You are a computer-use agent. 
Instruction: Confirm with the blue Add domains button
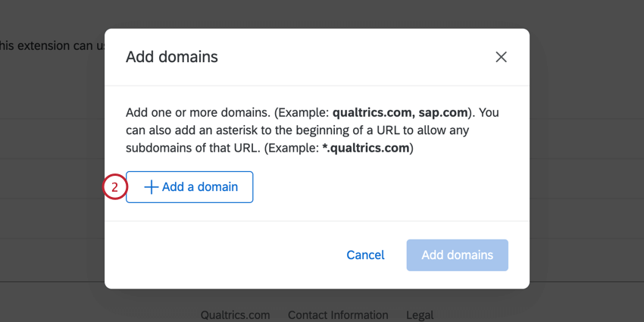click(457, 255)
